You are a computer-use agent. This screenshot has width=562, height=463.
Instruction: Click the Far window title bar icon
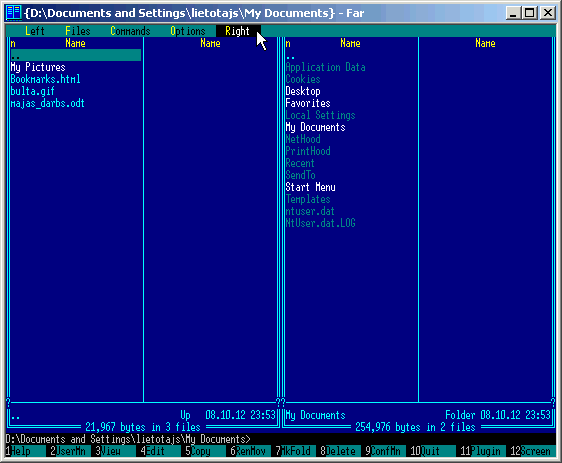(x=14, y=13)
